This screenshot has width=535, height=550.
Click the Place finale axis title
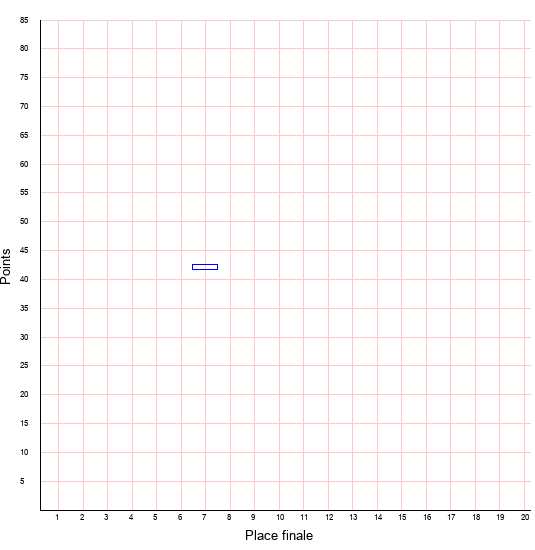tap(279, 536)
